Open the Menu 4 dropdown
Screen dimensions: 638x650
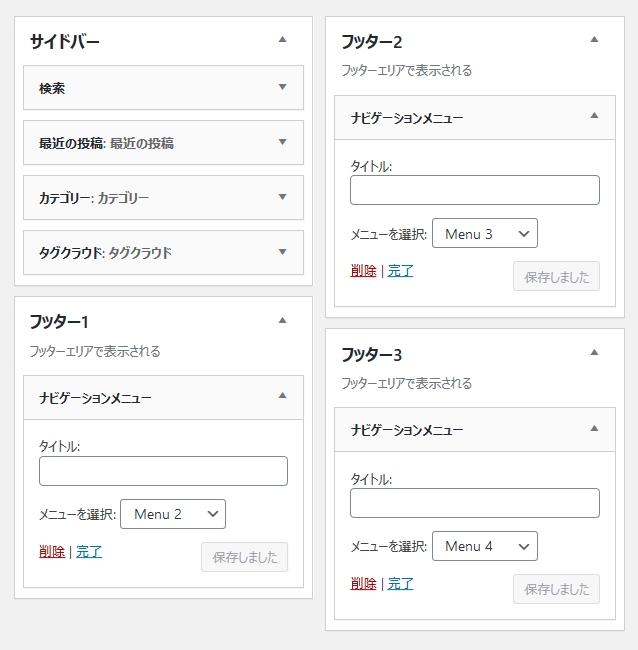485,546
